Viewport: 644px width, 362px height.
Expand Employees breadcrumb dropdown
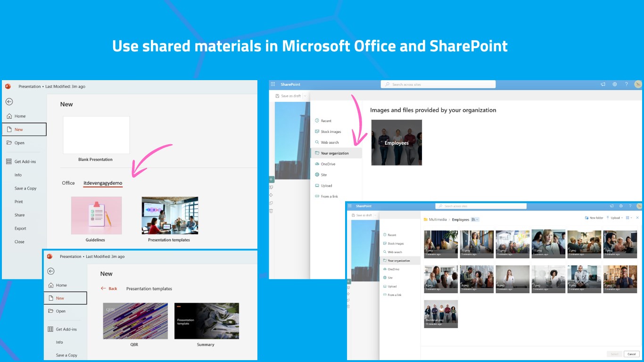475,220
